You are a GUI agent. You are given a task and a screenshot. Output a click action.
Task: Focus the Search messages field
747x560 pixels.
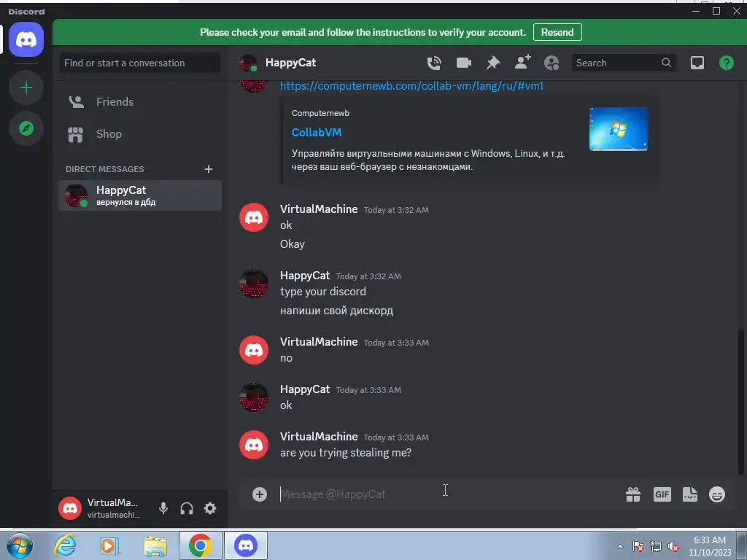[x=623, y=63]
